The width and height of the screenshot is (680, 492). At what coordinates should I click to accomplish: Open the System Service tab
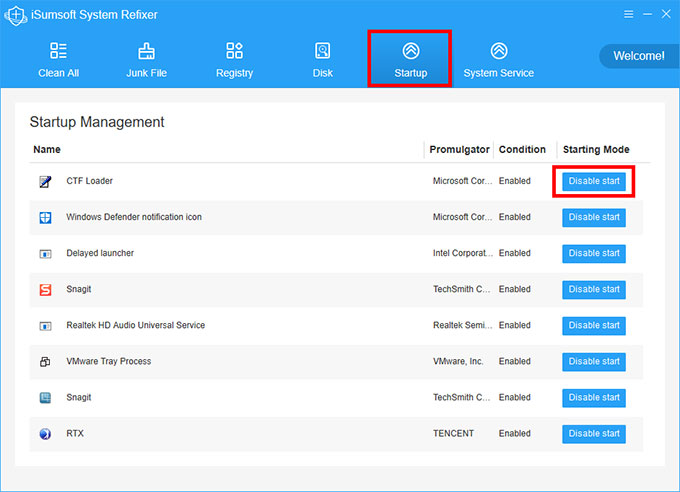pyautogui.click(x=499, y=60)
